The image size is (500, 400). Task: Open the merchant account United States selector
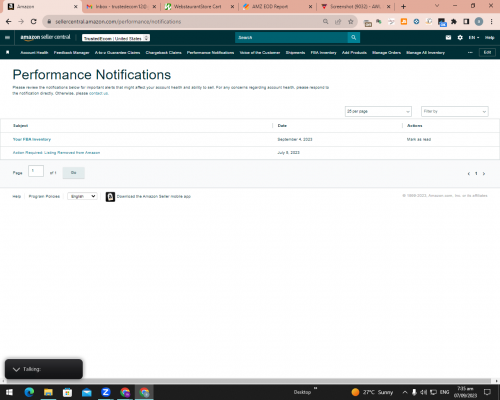(116, 38)
